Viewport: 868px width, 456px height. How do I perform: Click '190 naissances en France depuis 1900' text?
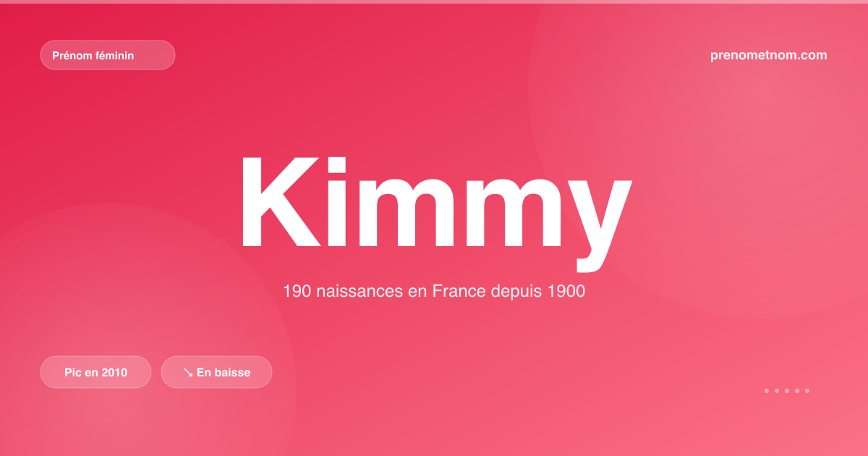[434, 292]
